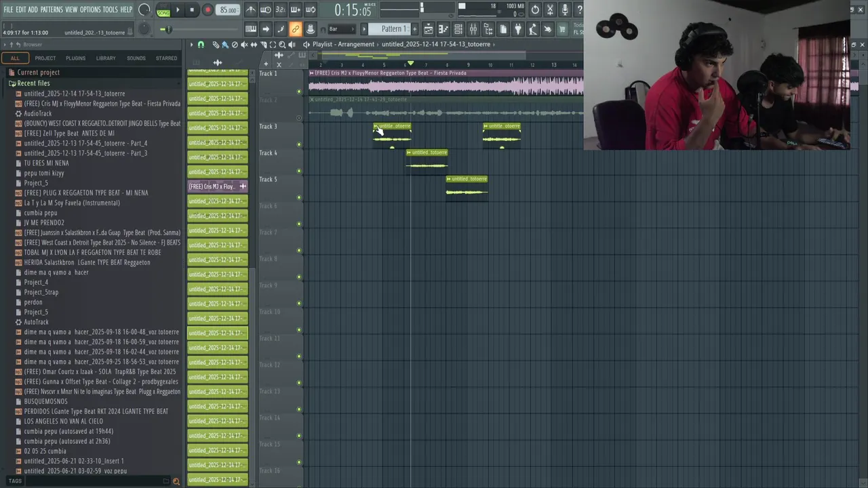Open the Bar snap dropdown
The image size is (868, 488).
[342, 29]
